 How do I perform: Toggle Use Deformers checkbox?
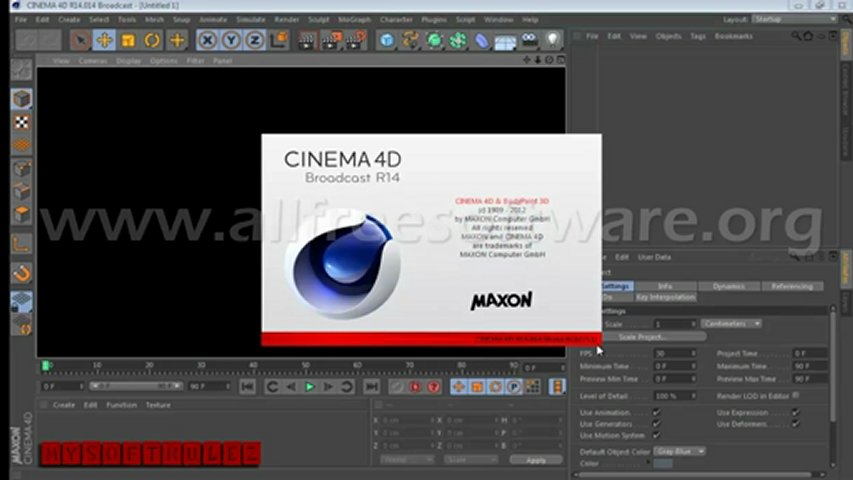click(x=796, y=423)
